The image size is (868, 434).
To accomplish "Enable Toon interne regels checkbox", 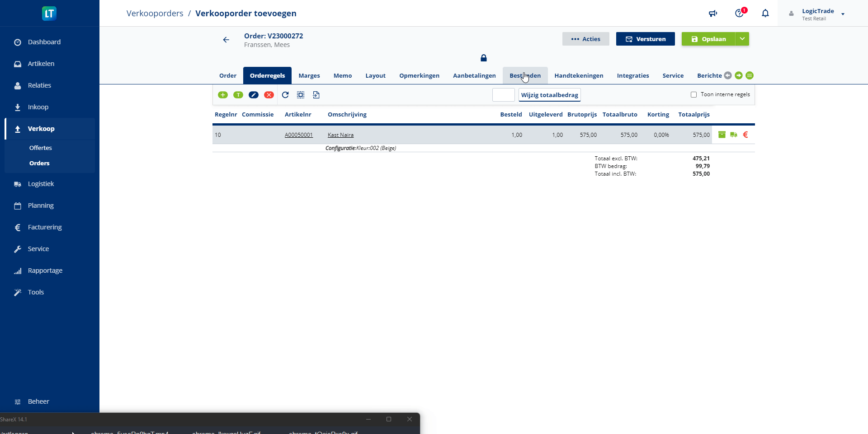I will 693,95.
